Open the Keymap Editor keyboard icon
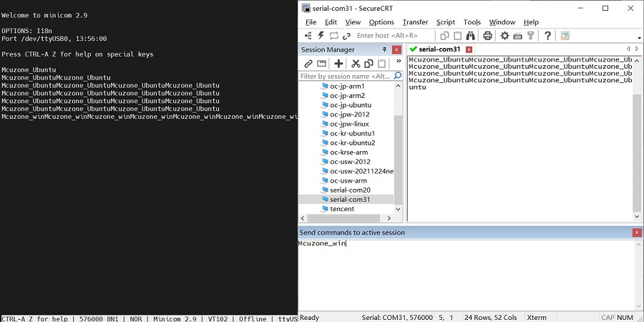644x322 pixels. [x=517, y=36]
